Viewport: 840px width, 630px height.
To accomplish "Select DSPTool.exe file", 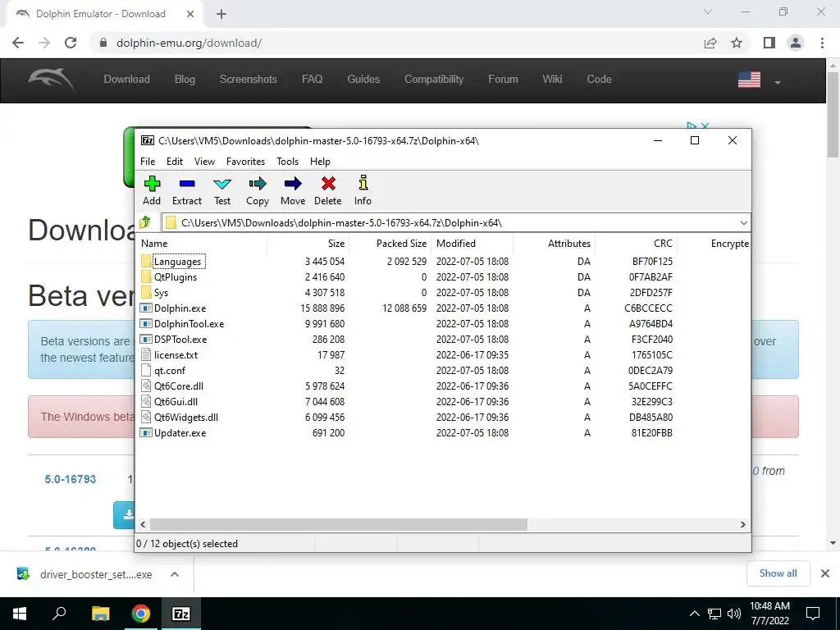I will point(180,339).
